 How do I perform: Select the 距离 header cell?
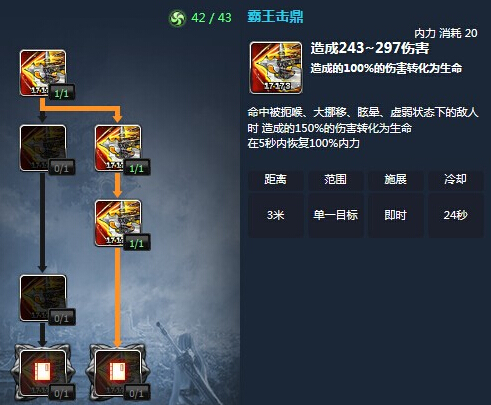[x=276, y=180]
